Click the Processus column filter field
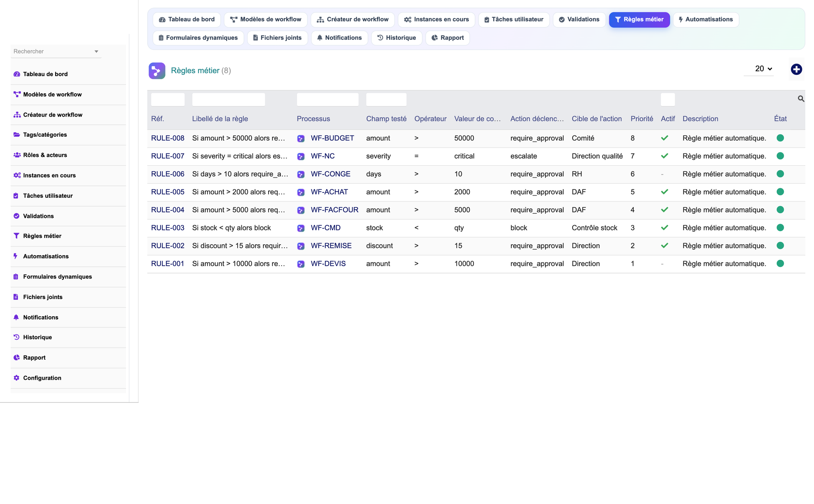Image resolution: width=814 pixels, height=504 pixels. point(328,100)
